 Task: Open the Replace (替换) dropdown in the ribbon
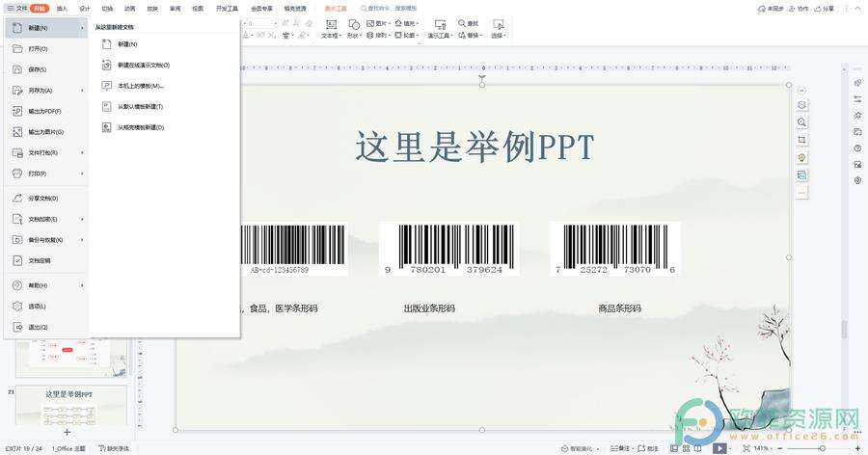pyautogui.click(x=471, y=35)
